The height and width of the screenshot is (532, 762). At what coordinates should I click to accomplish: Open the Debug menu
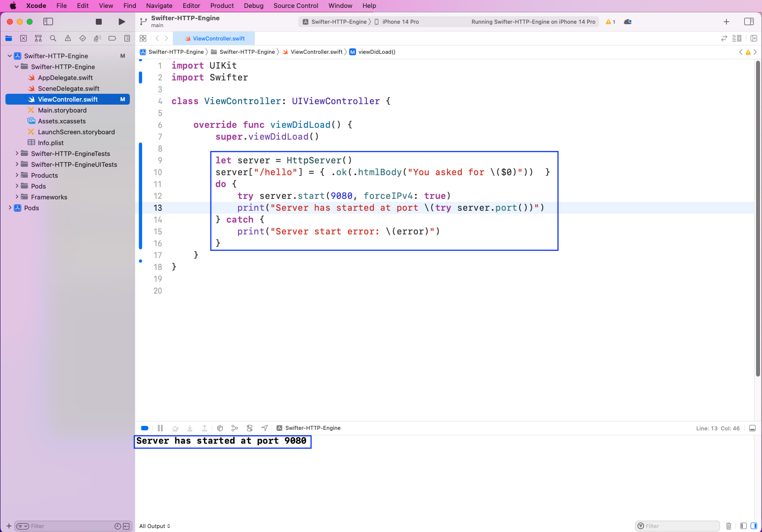253,6
